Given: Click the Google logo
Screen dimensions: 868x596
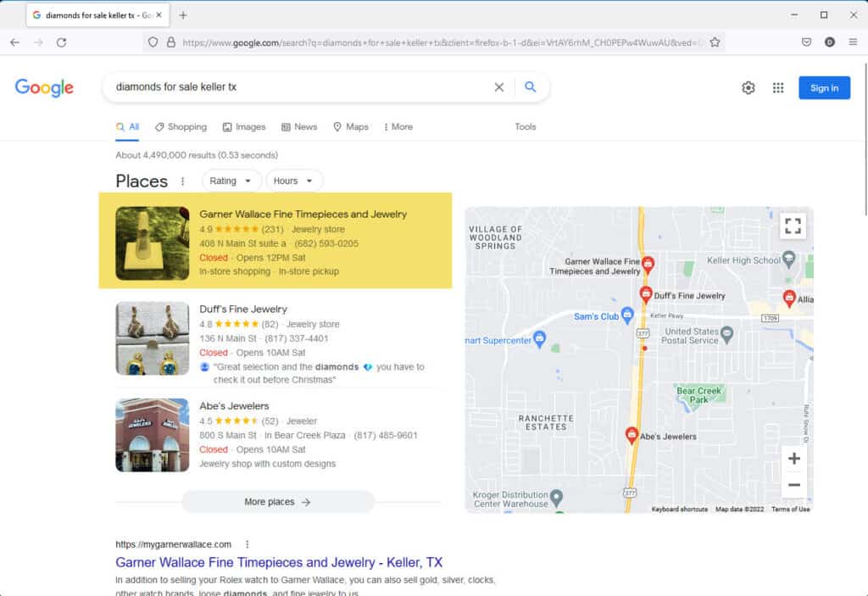Looking at the screenshot, I should point(44,87).
